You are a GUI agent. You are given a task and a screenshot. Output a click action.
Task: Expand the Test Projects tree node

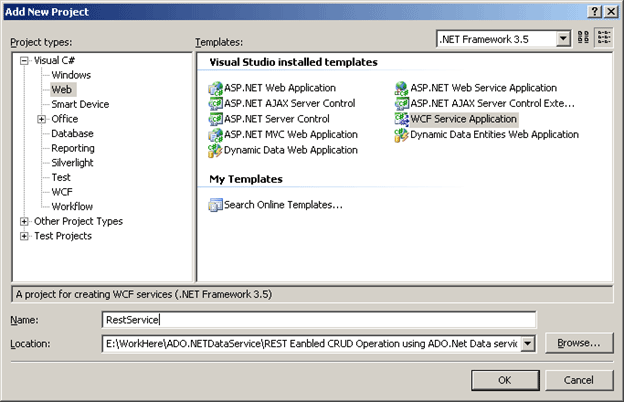(x=24, y=236)
